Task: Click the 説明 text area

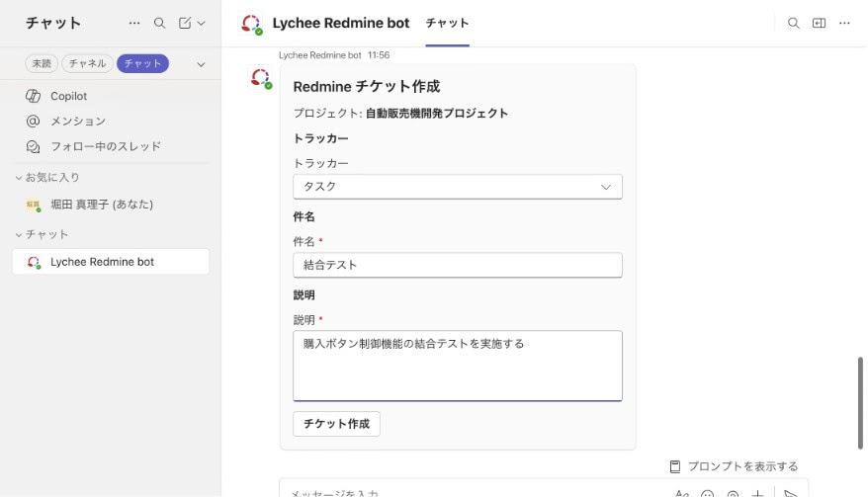Action: tap(458, 366)
